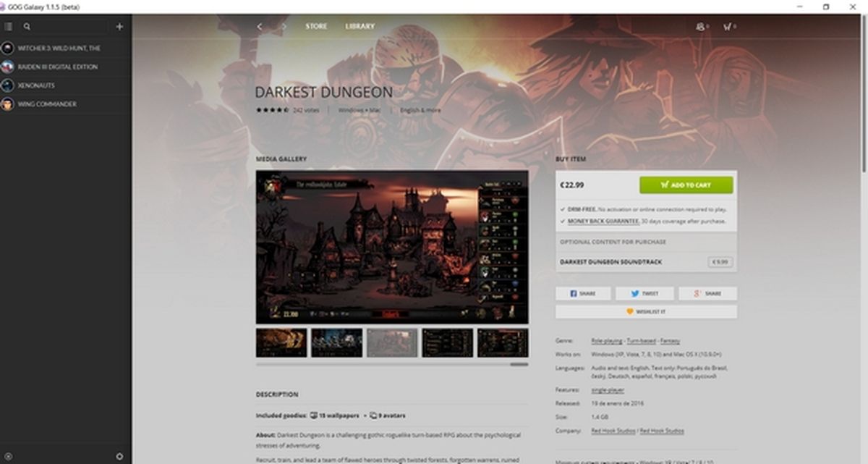This screenshot has height=464, width=868.
Task: Open the library list view icon
Action: pyautogui.click(x=9, y=25)
